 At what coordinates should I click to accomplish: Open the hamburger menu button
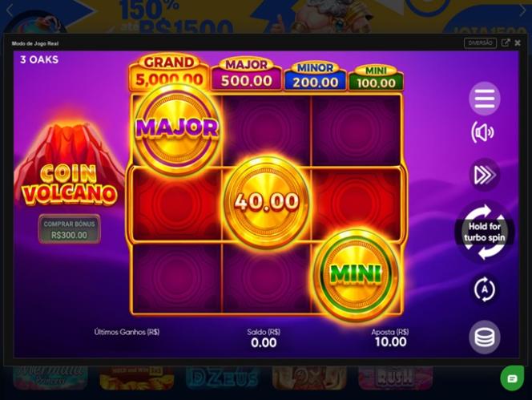click(x=485, y=99)
